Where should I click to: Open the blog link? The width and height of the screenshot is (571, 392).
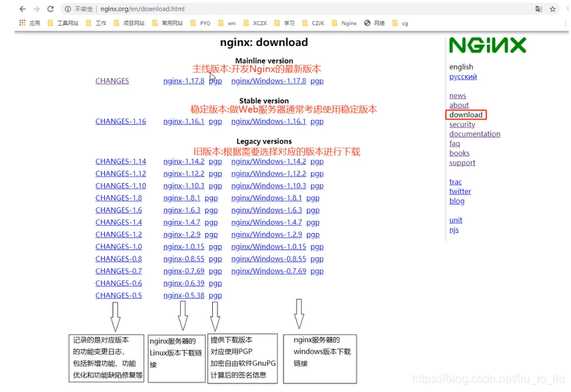457,201
